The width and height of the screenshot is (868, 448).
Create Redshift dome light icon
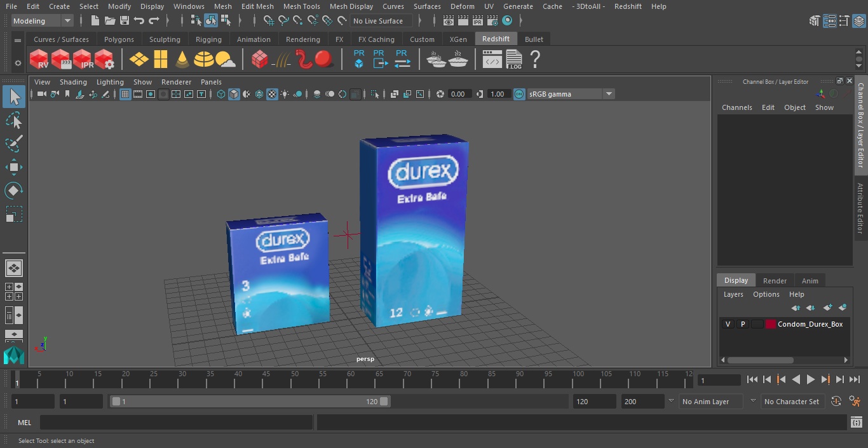204,60
